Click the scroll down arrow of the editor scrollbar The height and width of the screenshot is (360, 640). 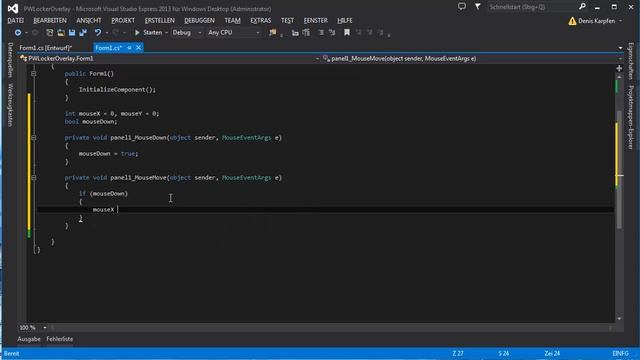619,318
